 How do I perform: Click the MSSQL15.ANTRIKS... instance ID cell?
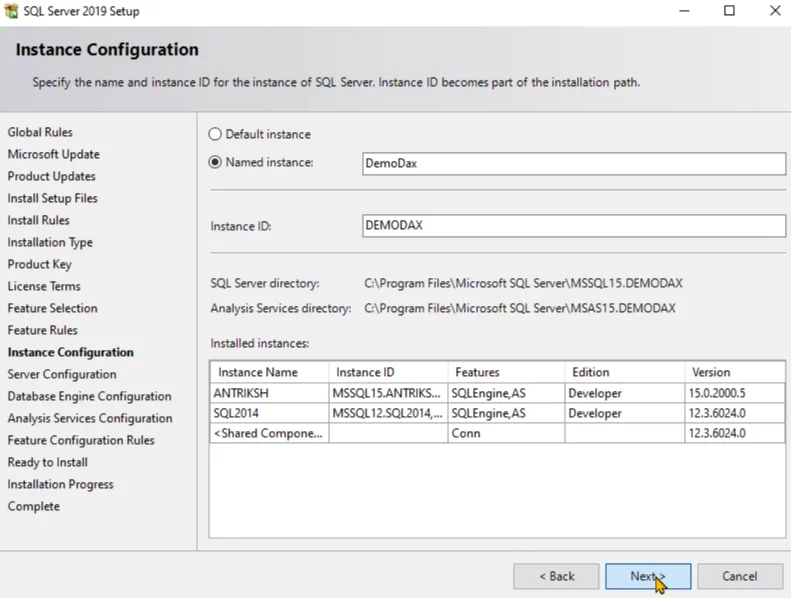click(388, 393)
